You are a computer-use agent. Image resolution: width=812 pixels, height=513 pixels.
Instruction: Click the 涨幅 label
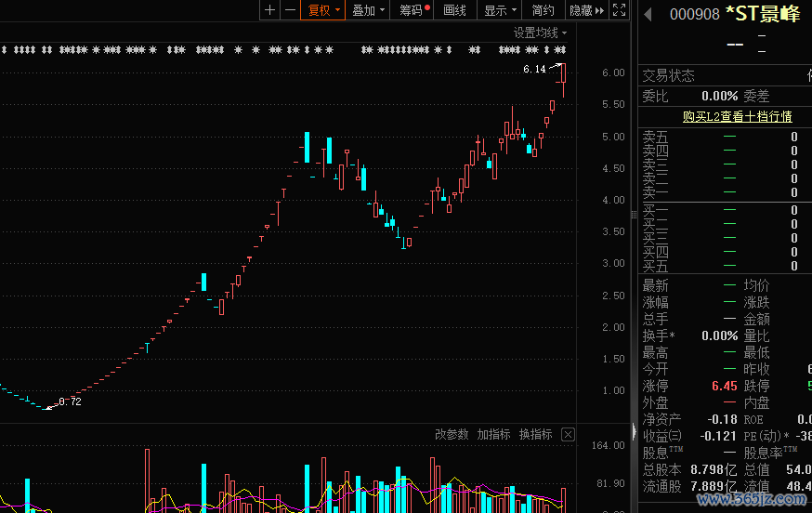pyautogui.click(x=655, y=302)
